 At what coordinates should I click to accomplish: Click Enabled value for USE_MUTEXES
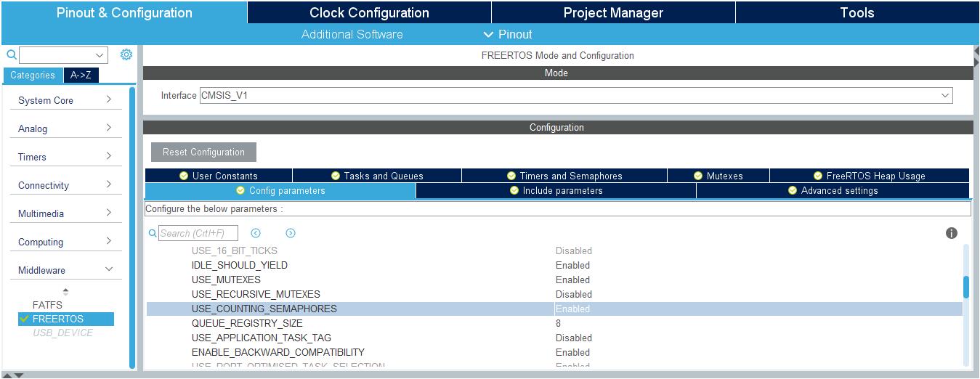572,280
